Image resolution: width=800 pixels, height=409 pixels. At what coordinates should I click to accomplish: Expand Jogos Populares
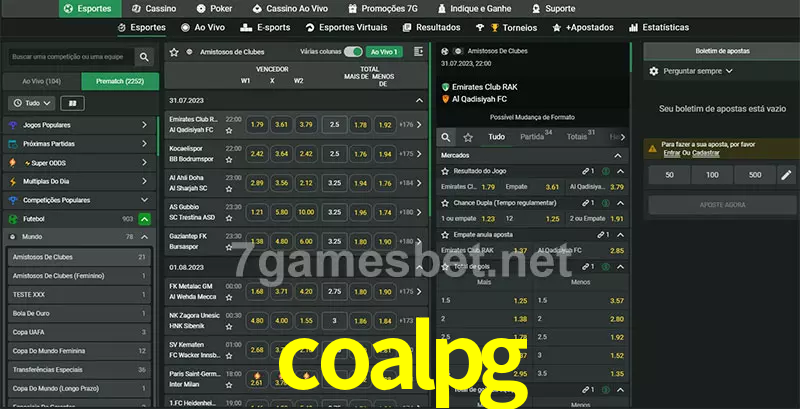tap(144, 125)
